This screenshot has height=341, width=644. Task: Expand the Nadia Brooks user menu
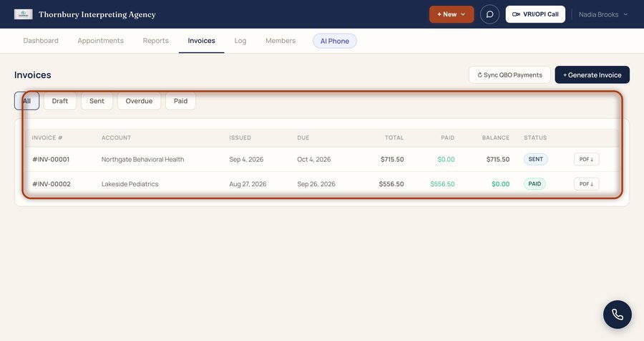[603, 14]
